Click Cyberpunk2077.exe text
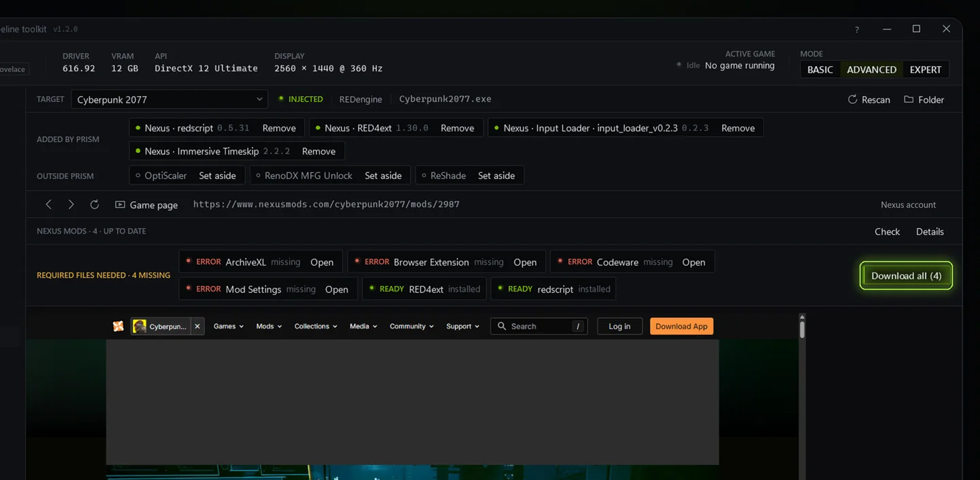The width and height of the screenshot is (980, 480). [445, 99]
